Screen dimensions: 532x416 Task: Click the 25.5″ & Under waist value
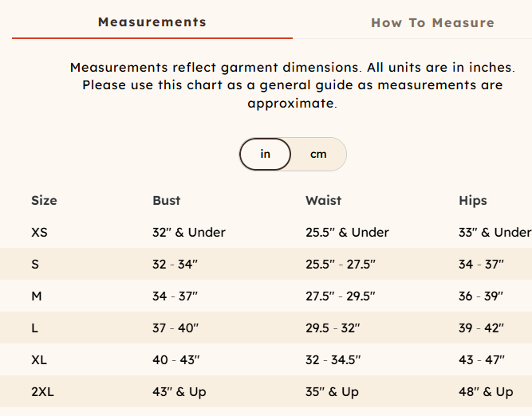pyautogui.click(x=347, y=233)
